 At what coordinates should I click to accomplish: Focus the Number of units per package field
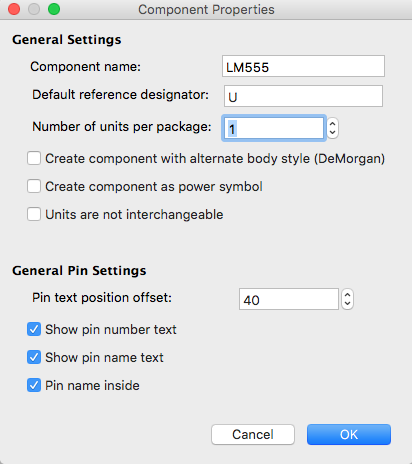click(x=273, y=128)
